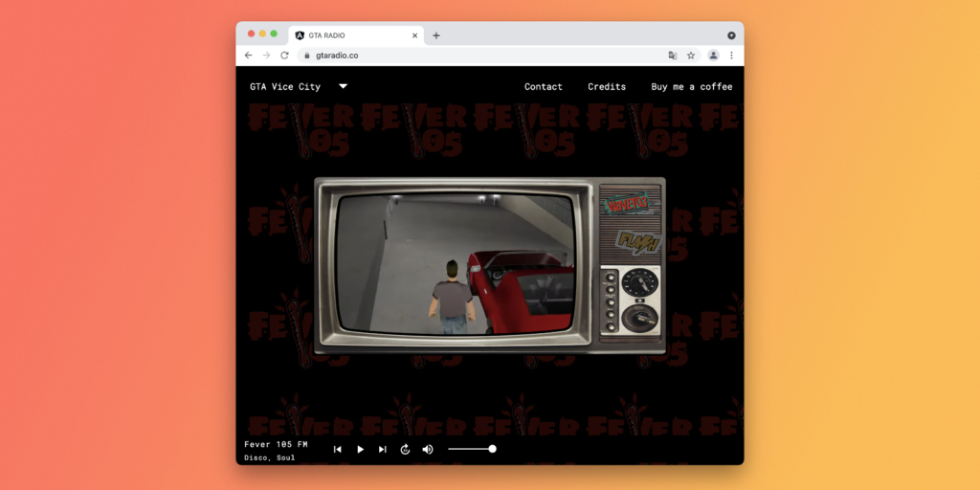This screenshot has width=980, height=490.
Task: Click the red close window button
Action: point(252,33)
